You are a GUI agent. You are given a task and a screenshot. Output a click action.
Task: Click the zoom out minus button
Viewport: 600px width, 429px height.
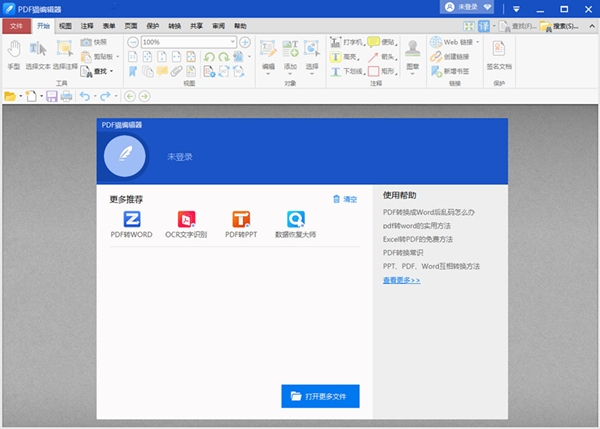pos(133,42)
